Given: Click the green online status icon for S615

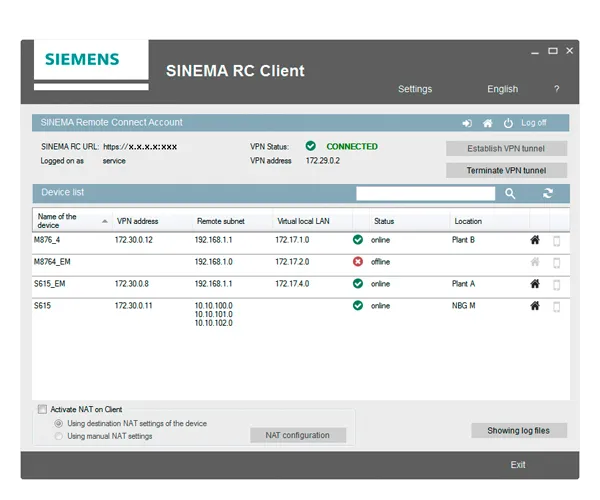Looking at the screenshot, I should 358,305.
